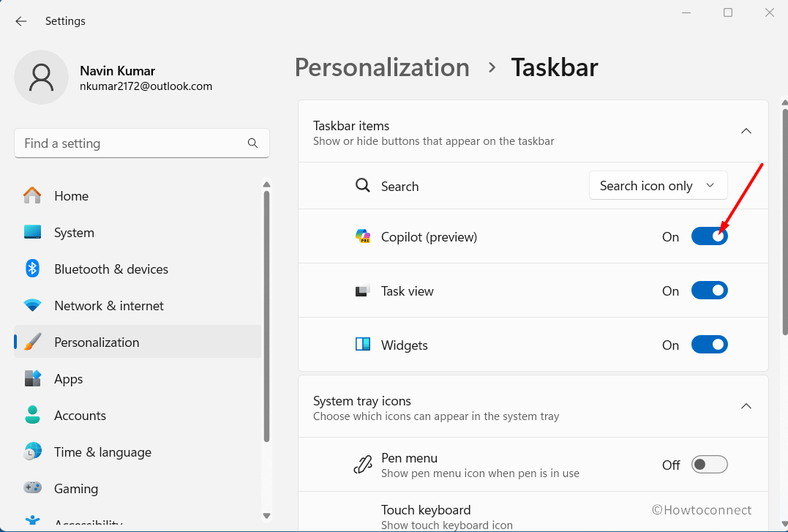The width and height of the screenshot is (788, 532).
Task: Disable the Task view toggle
Action: (x=709, y=291)
